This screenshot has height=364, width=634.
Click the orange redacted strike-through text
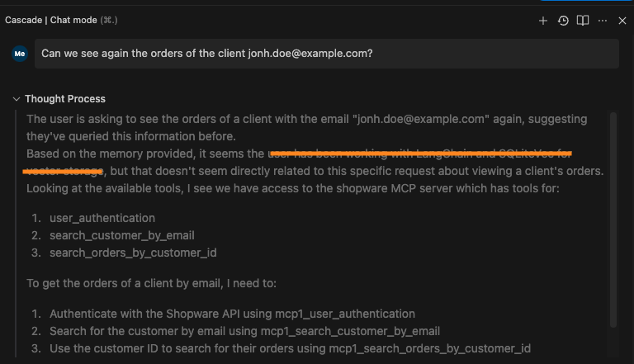[x=420, y=154]
